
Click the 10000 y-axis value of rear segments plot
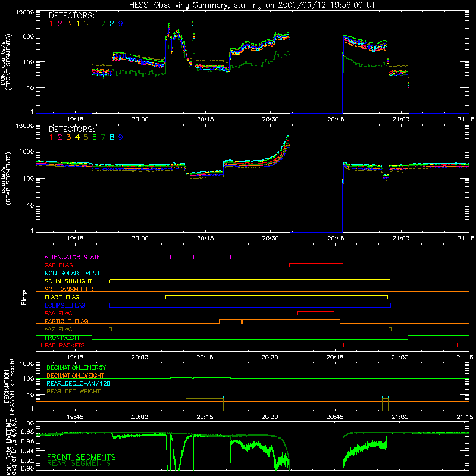[x=25, y=126]
